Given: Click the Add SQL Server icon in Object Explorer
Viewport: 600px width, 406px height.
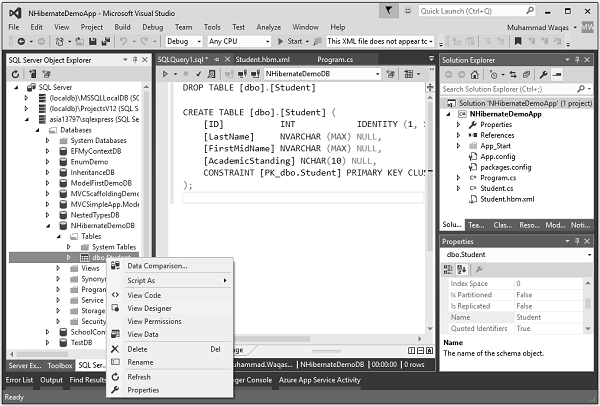Looking at the screenshot, I should click(x=35, y=75).
